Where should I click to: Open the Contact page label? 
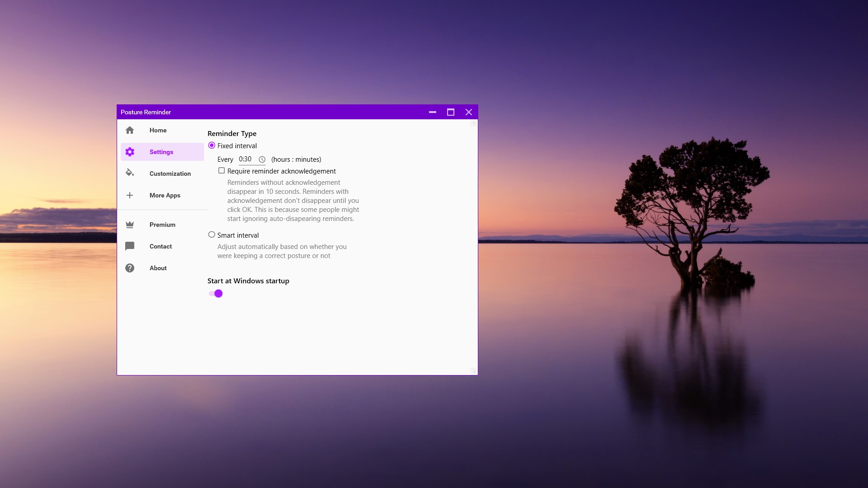tap(160, 246)
